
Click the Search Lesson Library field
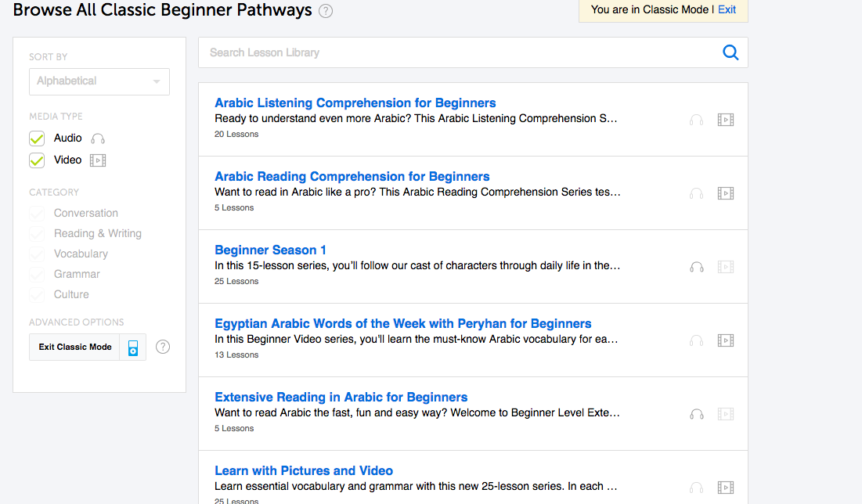click(x=459, y=52)
